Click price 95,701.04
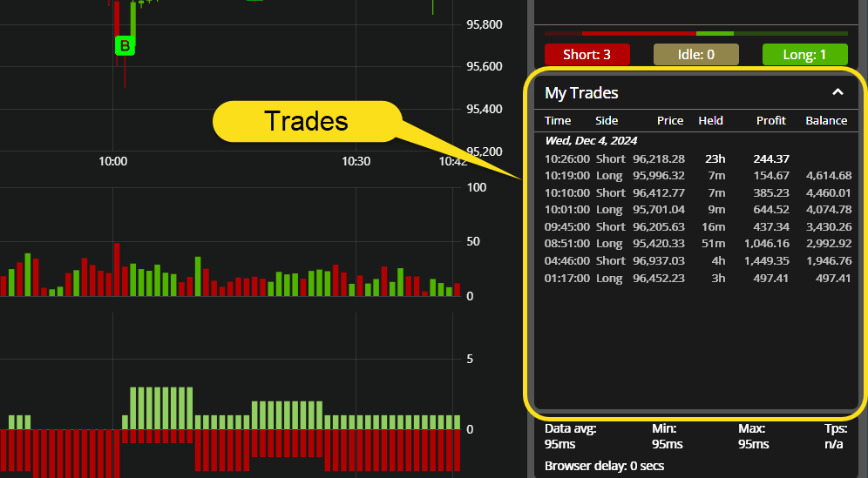This screenshot has width=868, height=478. tap(659, 210)
